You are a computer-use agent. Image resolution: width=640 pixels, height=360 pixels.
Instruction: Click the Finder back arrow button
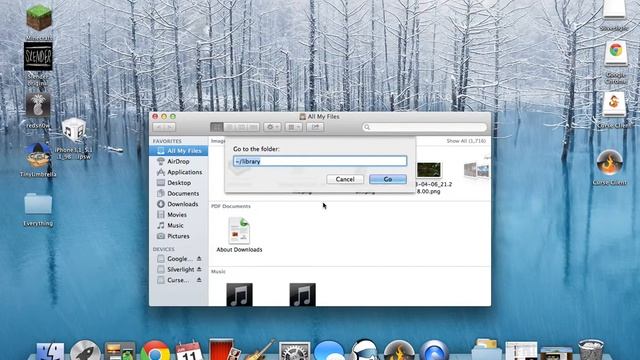[159, 127]
